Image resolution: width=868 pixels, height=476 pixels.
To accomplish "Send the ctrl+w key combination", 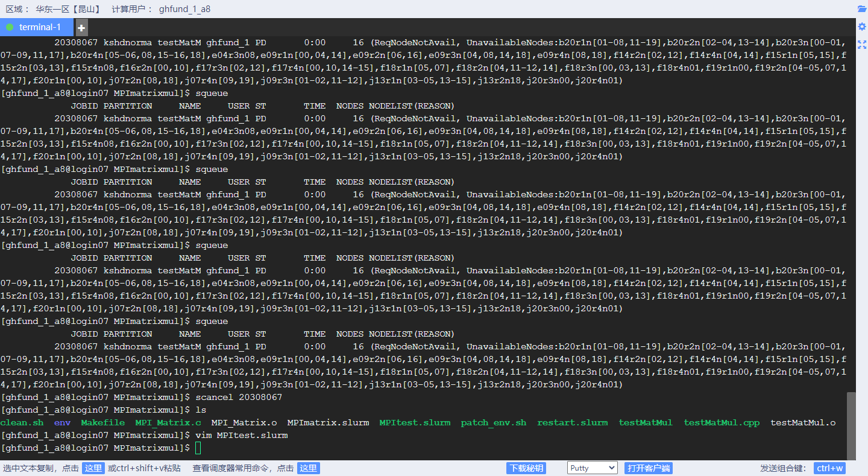I will point(829,468).
